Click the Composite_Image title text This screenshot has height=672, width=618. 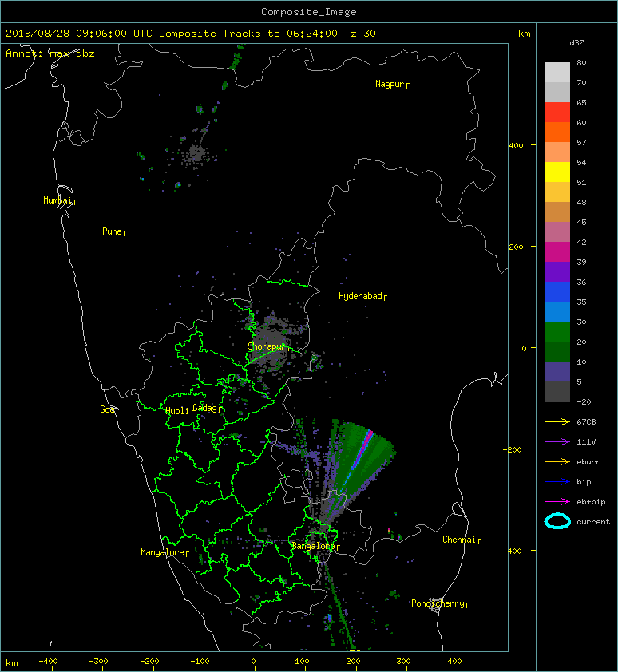tap(309, 12)
